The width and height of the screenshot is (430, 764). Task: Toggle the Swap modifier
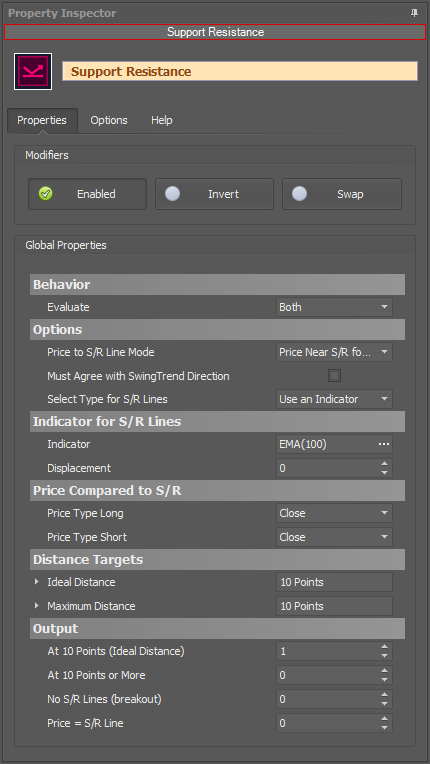click(342, 194)
